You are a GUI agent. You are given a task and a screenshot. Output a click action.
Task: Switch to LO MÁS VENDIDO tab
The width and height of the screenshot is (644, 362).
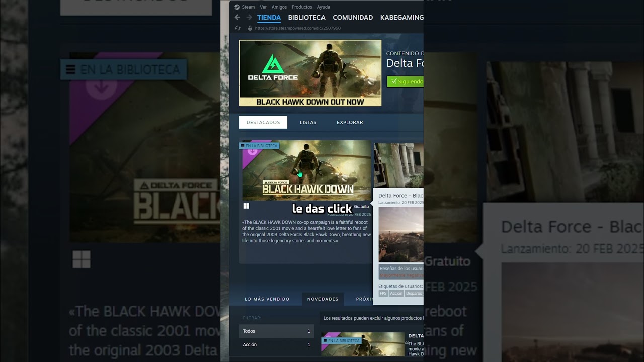[x=267, y=299]
